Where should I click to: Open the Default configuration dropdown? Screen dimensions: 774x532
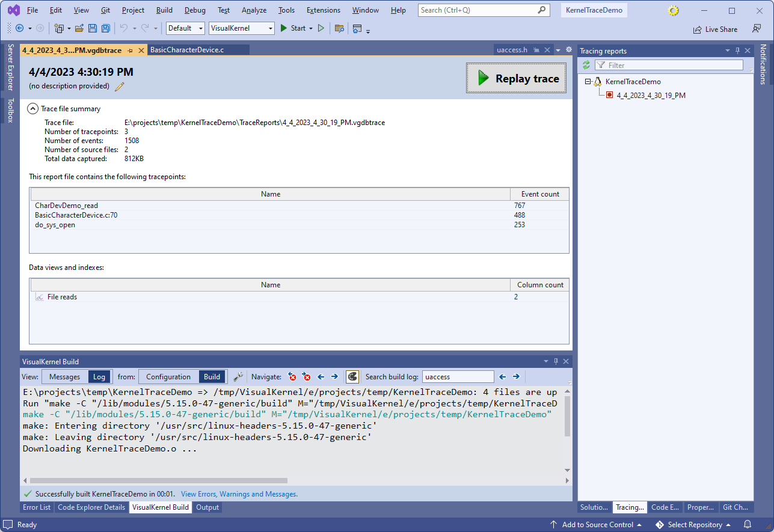[185, 28]
